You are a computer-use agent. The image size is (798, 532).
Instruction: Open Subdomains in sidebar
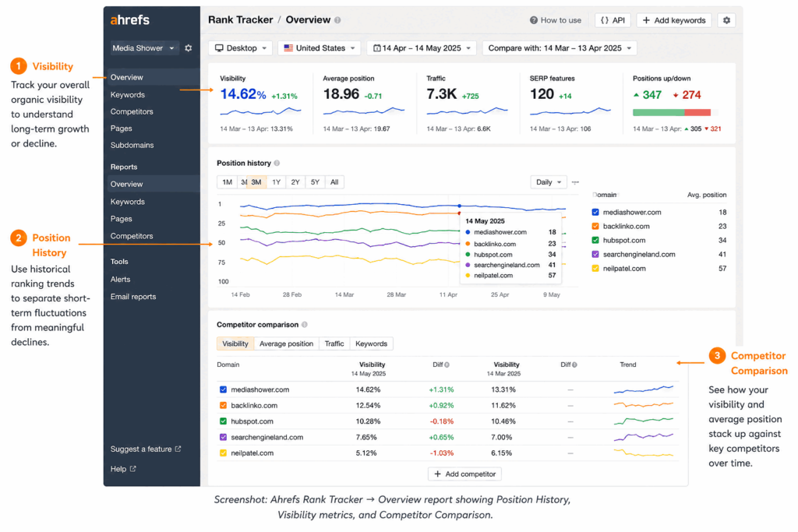tap(132, 145)
